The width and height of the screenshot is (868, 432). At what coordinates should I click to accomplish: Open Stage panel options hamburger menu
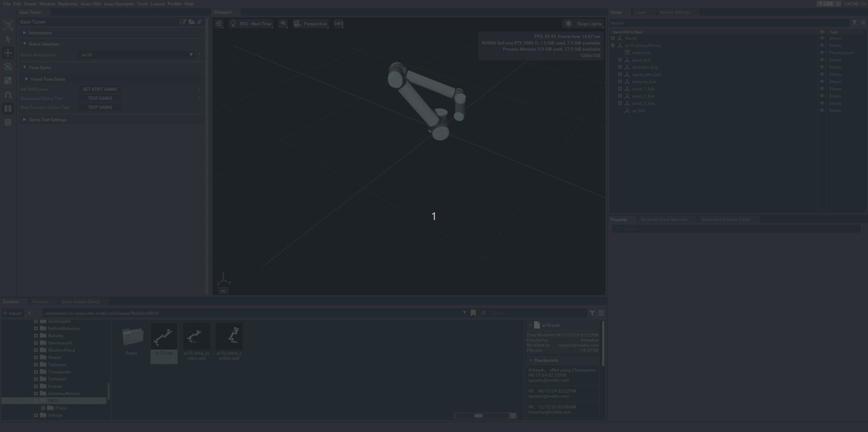point(863,23)
